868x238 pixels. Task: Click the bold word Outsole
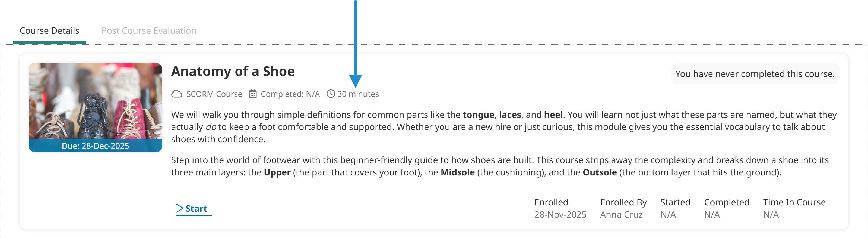click(x=600, y=172)
